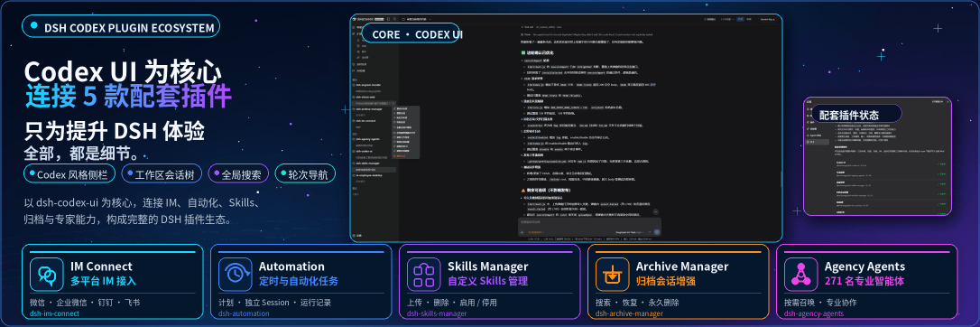Click the 连接 5 款配套插件 headline

tap(129, 97)
